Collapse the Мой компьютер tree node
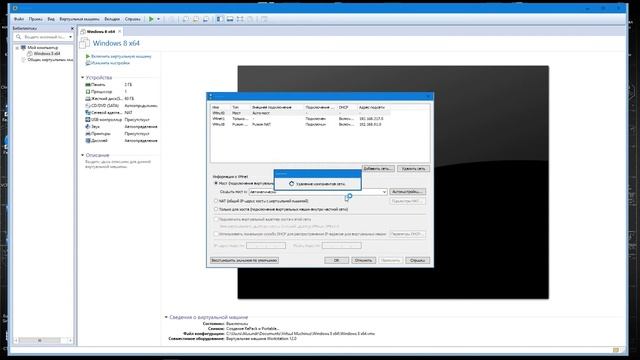 coord(17,48)
